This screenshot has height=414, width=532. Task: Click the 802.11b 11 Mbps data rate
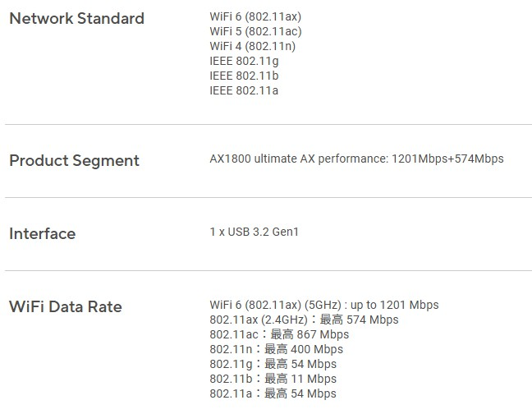click(273, 379)
